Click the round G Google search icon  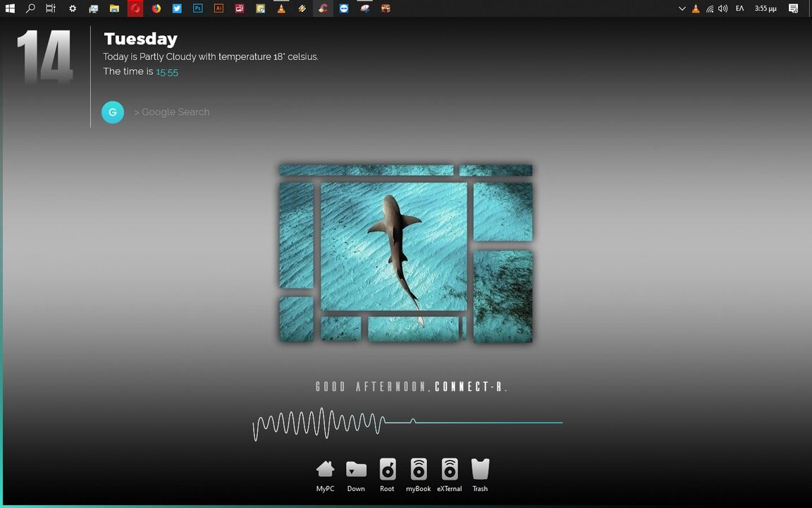(112, 112)
